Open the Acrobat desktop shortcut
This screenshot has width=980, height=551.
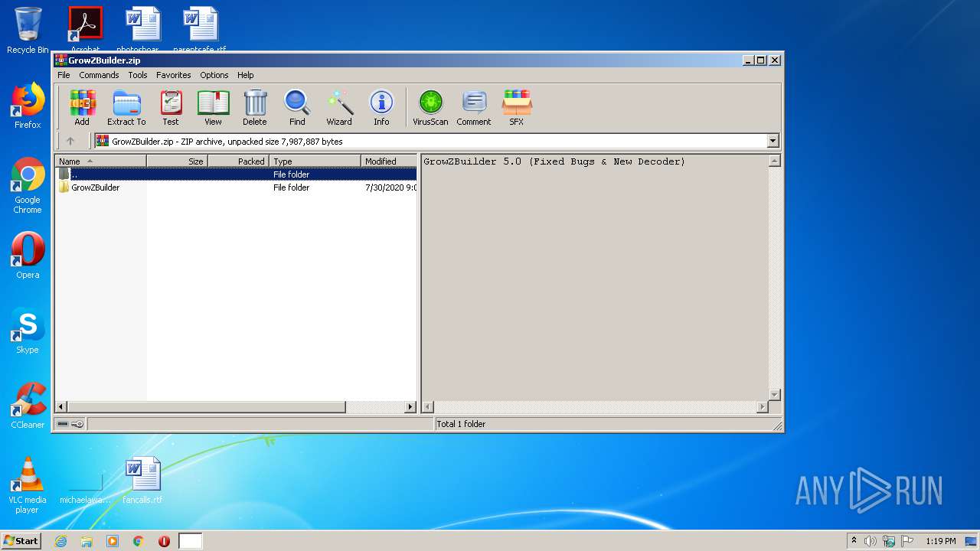85,29
